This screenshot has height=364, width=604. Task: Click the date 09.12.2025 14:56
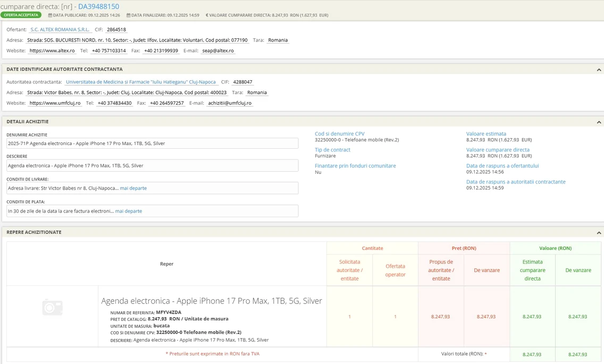(485, 172)
